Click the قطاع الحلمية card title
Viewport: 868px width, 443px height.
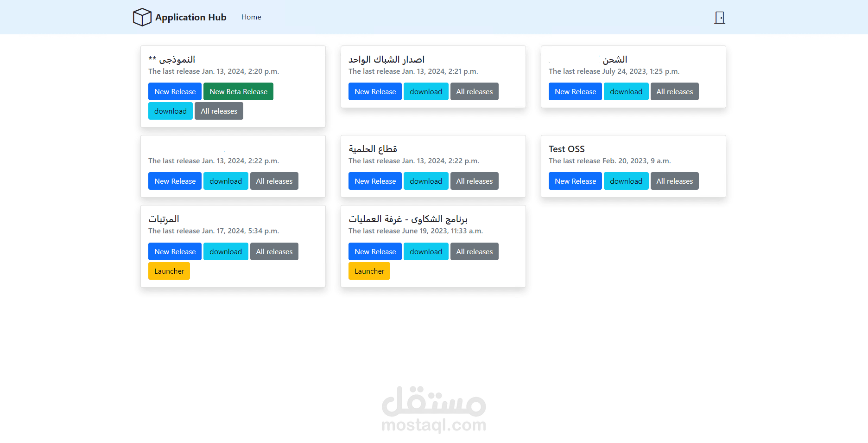click(x=373, y=149)
